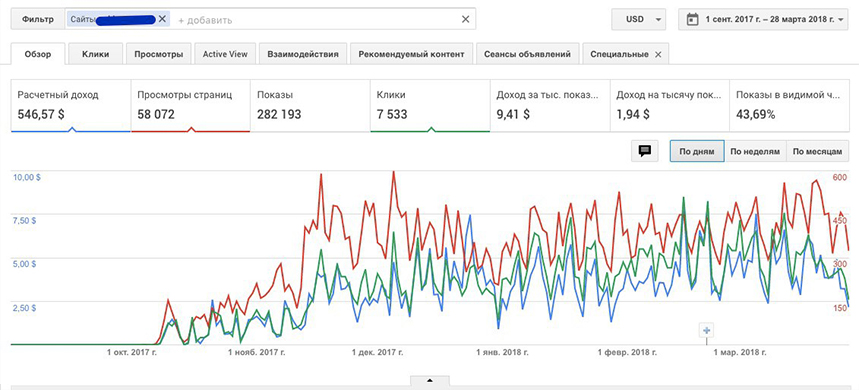Open the chart annotations comment icon
Image resolution: width=859 pixels, height=390 pixels.
(x=645, y=151)
